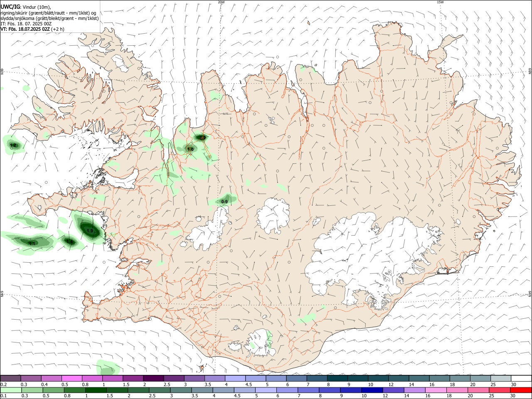Click the '14' number in the snow legend row
532x399 pixels.
(x=411, y=384)
